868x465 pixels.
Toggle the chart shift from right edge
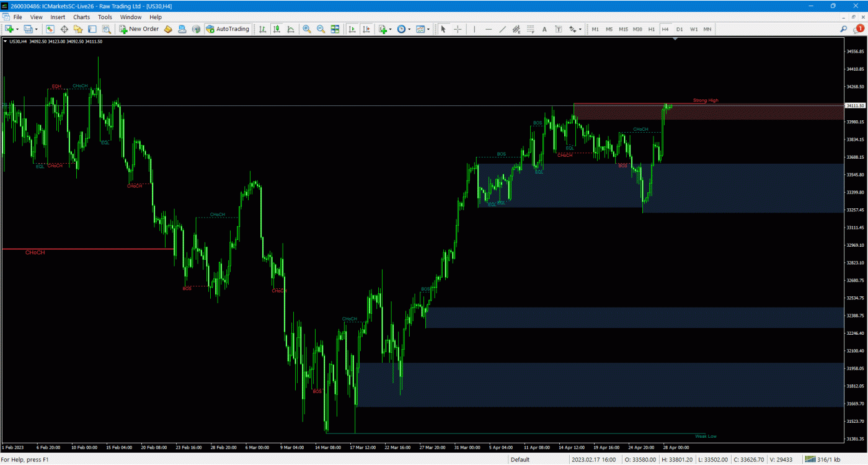[x=366, y=29]
